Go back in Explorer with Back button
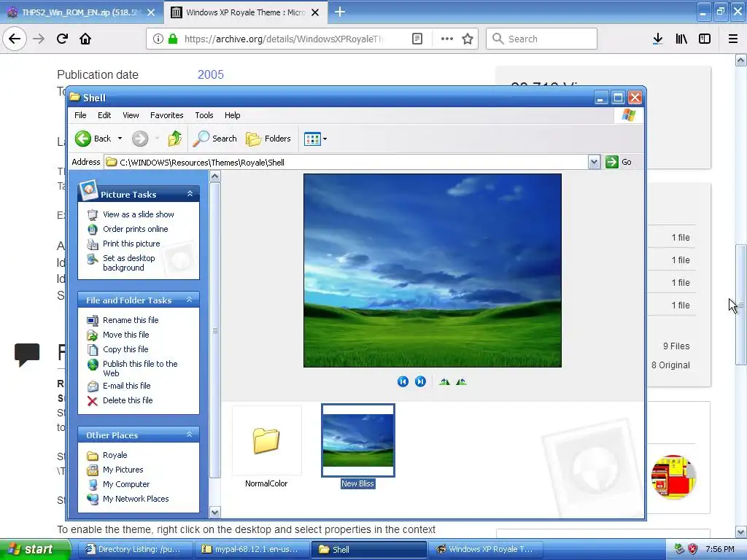747x560 pixels. pos(93,139)
